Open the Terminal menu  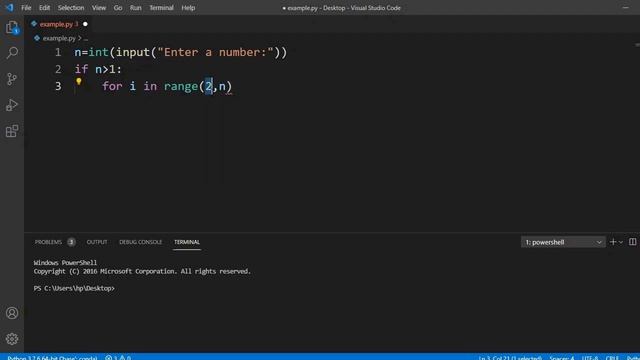[x=161, y=8]
